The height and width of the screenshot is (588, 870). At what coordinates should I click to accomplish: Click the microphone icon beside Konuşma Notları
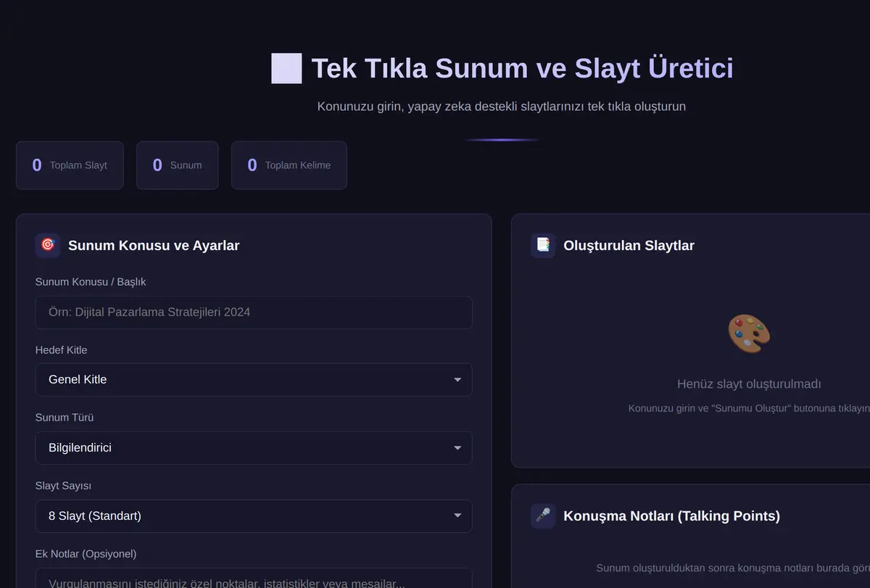pyautogui.click(x=543, y=515)
